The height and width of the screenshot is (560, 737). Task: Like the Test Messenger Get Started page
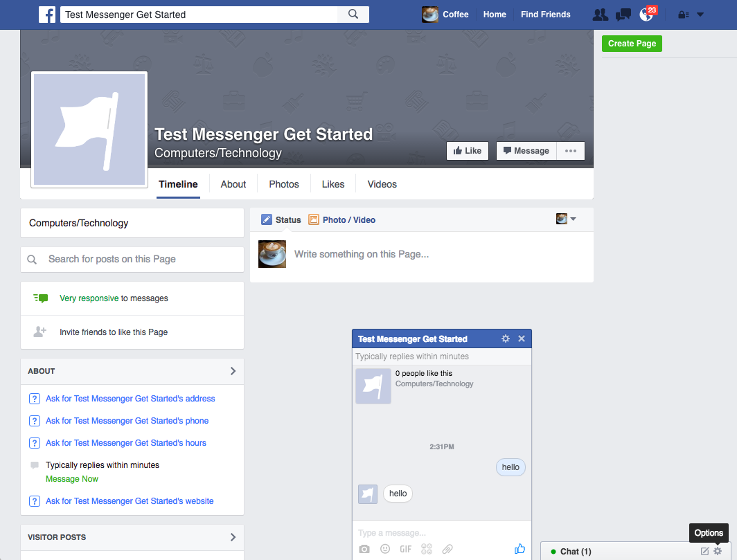click(467, 151)
